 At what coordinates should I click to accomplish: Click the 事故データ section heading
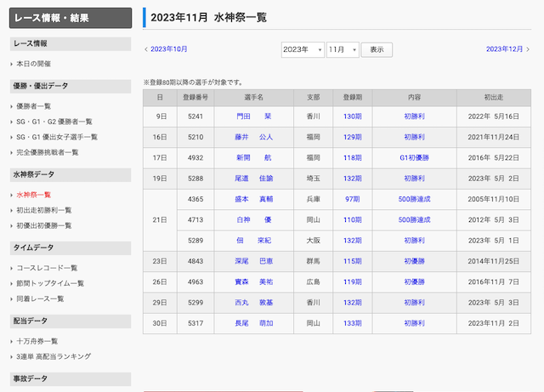71,378
